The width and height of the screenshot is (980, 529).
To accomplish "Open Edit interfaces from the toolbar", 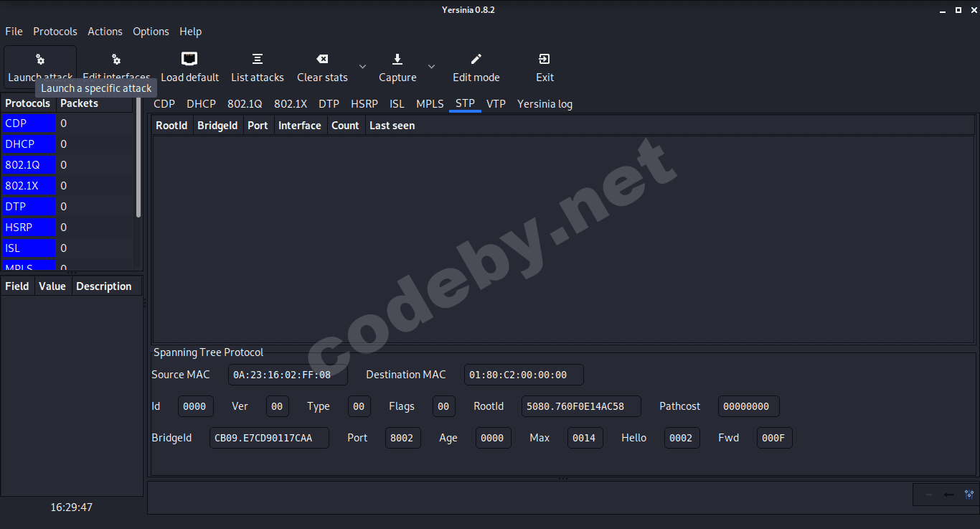I will point(116,67).
